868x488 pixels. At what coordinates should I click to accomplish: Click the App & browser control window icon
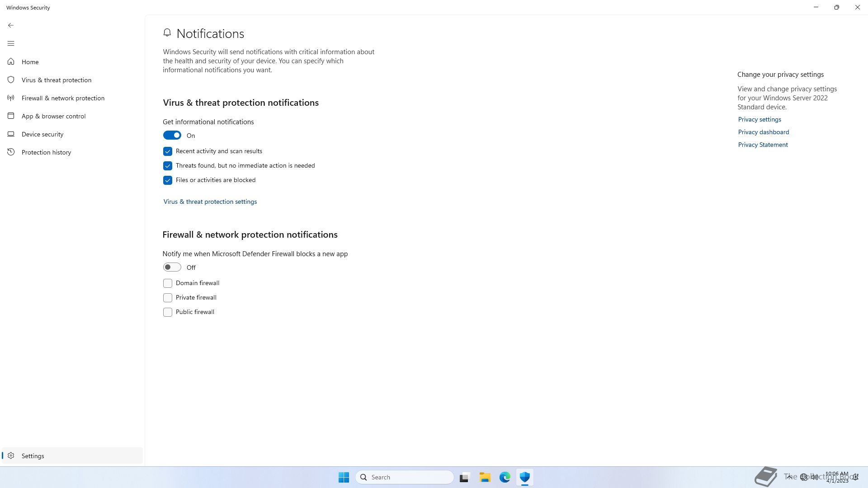click(x=11, y=116)
